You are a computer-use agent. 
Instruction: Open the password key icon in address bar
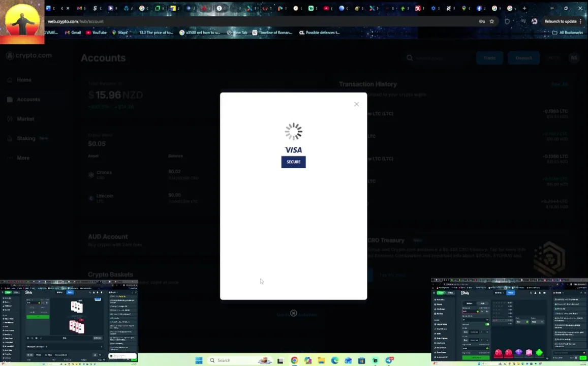(482, 21)
